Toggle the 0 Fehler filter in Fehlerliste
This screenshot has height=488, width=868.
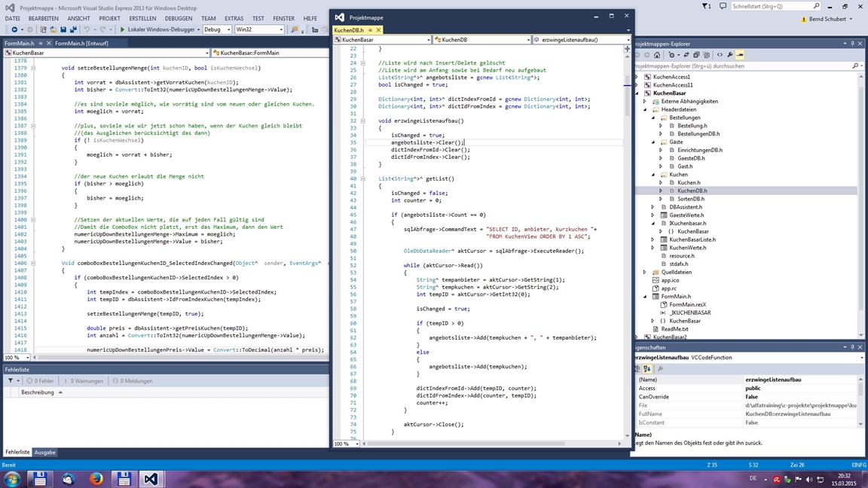click(41, 381)
